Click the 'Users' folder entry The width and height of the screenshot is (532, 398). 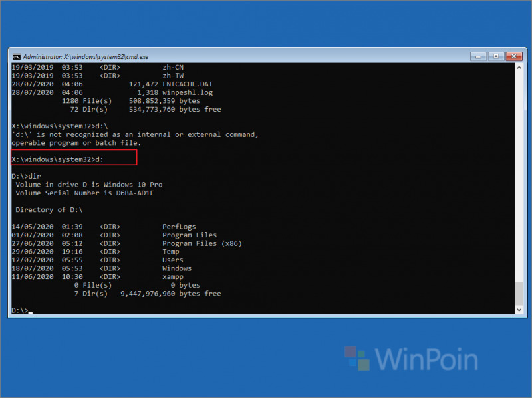tap(173, 260)
